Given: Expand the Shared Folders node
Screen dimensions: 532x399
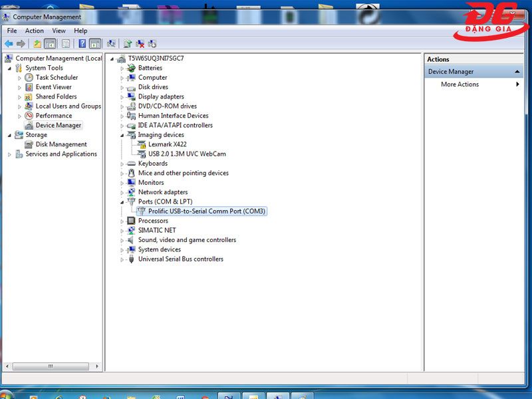Looking at the screenshot, I should coord(19,97).
